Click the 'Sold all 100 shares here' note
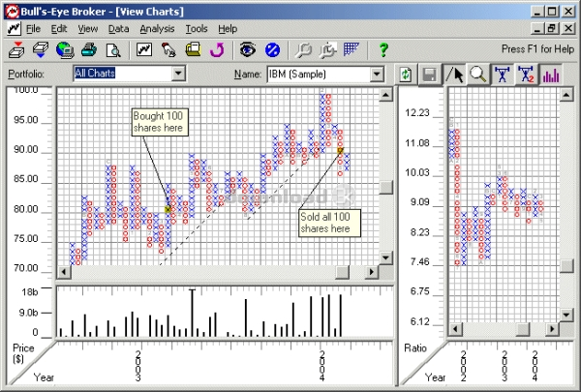 (x=329, y=222)
